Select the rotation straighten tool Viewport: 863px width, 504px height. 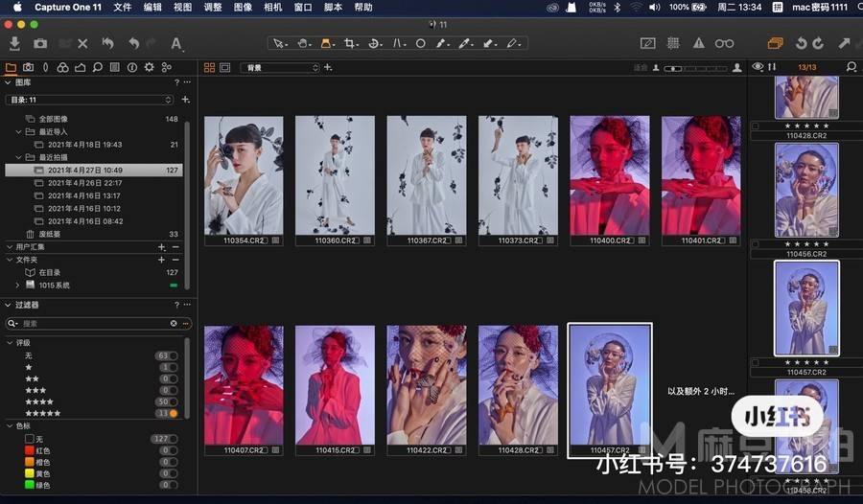pos(374,43)
